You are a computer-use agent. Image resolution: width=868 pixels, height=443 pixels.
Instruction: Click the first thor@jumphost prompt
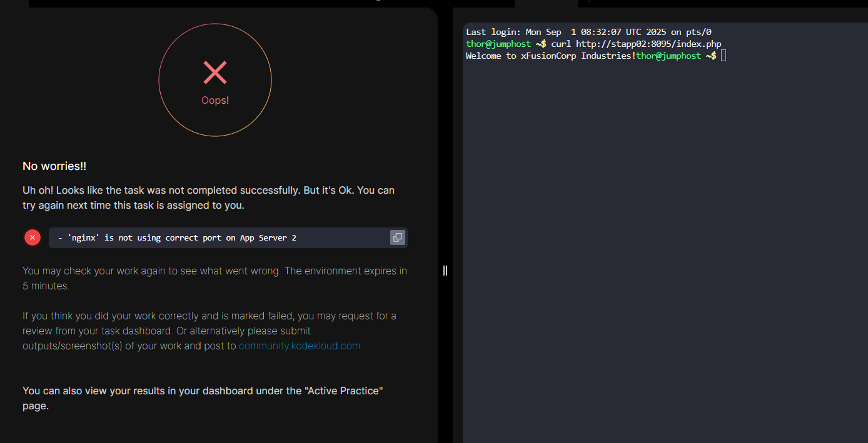(x=506, y=44)
